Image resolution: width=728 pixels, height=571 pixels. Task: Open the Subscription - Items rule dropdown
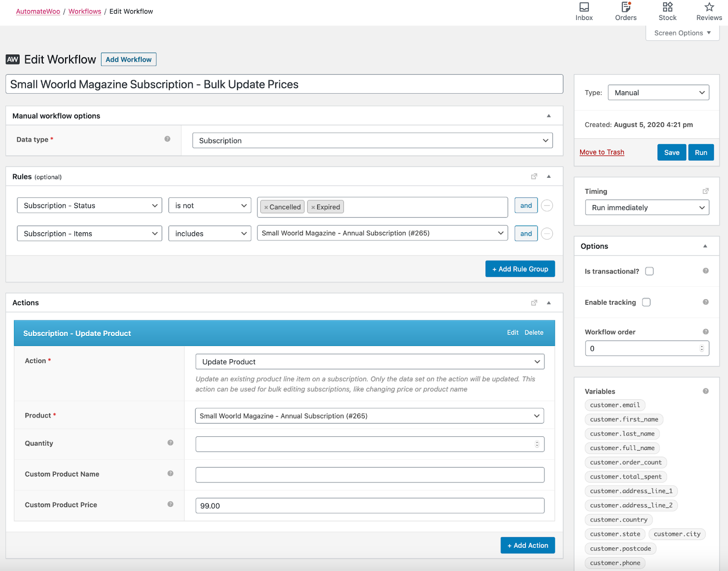(x=90, y=234)
